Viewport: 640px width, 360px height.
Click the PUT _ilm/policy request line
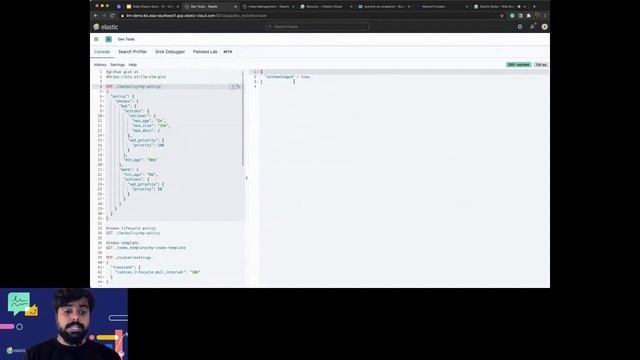pyautogui.click(x=133, y=87)
